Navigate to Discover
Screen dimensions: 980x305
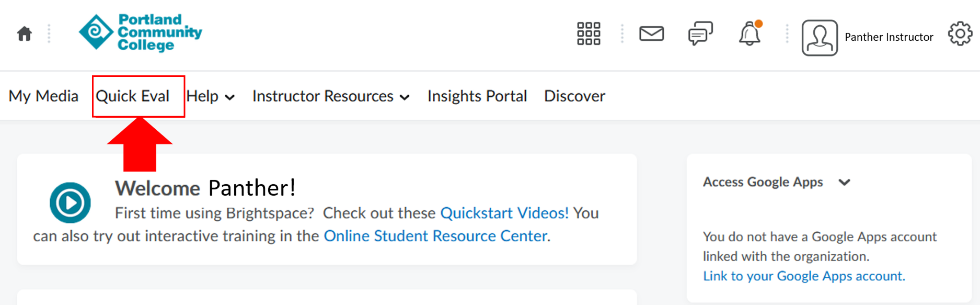coord(574,96)
